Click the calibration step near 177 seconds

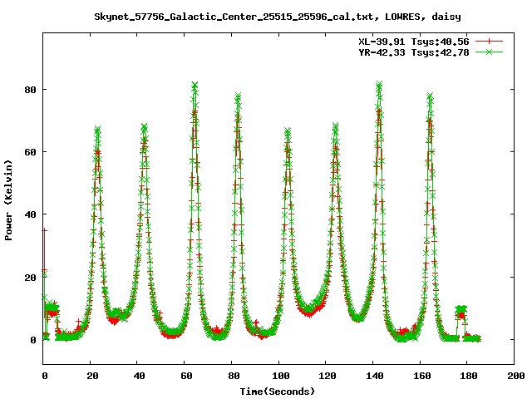click(x=461, y=311)
